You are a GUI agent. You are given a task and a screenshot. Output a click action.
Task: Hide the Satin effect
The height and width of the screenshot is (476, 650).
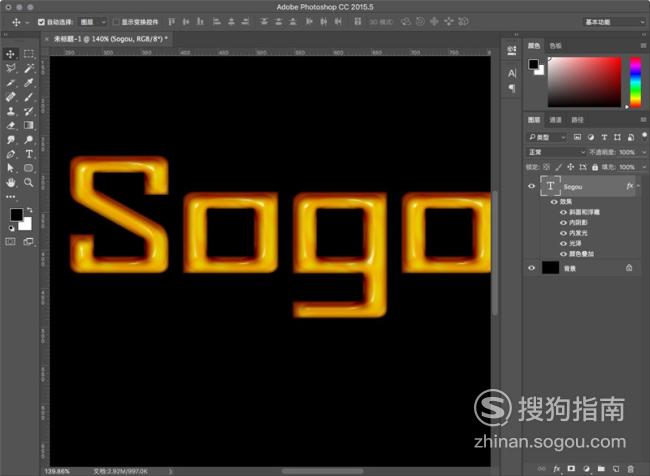pos(563,243)
